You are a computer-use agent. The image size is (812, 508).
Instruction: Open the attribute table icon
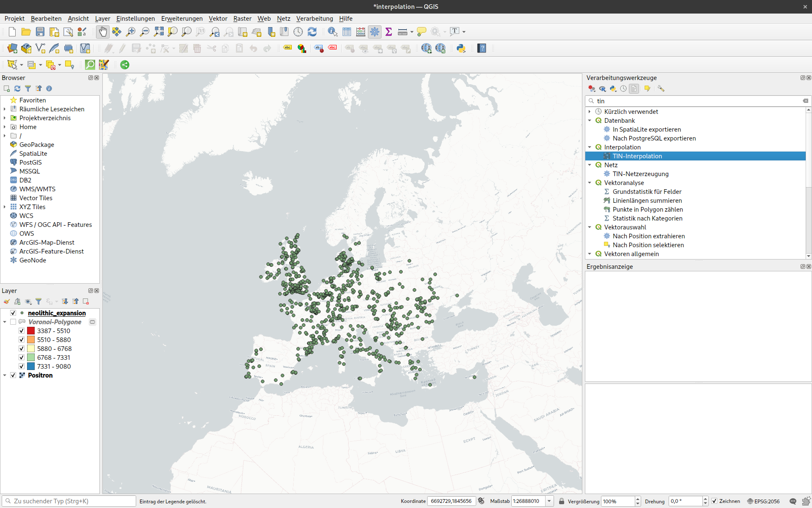tap(347, 32)
